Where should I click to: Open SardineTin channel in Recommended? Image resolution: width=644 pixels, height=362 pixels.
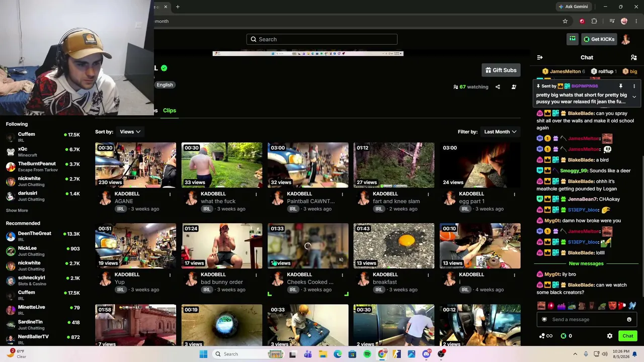(x=43, y=324)
